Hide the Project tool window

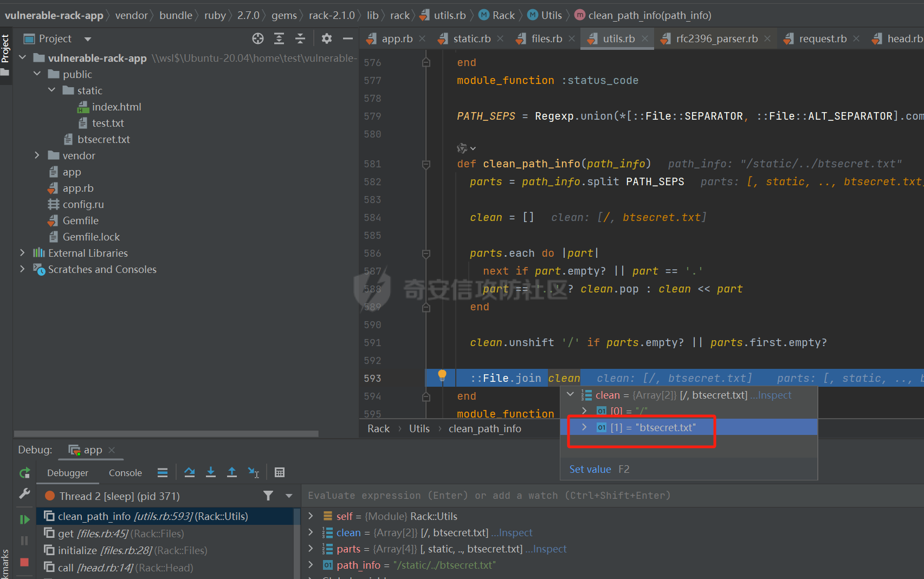point(348,38)
